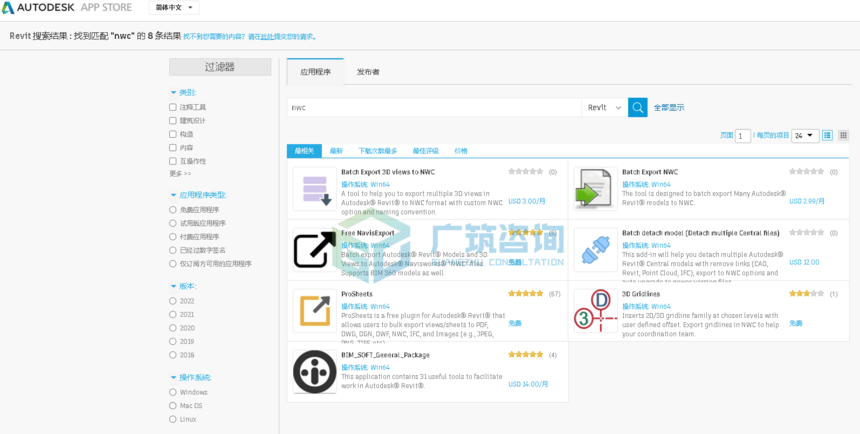860x434 pixels.
Task: Open the Free NavisExport app icon
Action: click(315, 250)
